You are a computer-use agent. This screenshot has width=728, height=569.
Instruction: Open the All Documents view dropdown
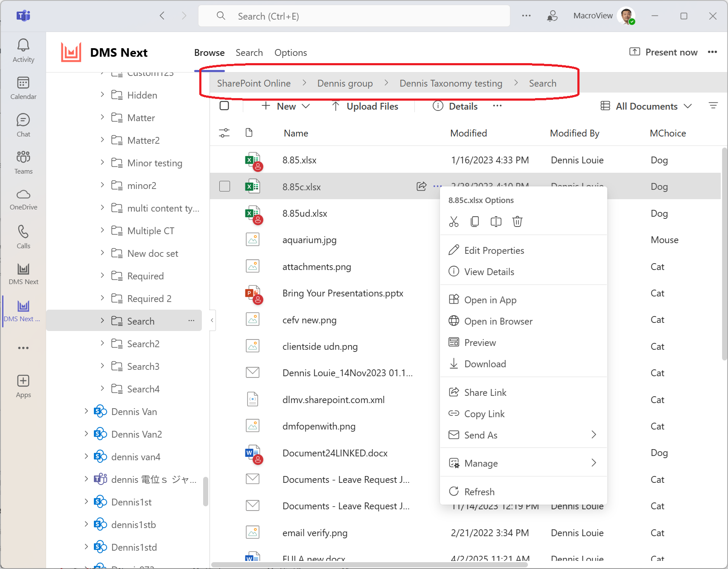point(646,106)
